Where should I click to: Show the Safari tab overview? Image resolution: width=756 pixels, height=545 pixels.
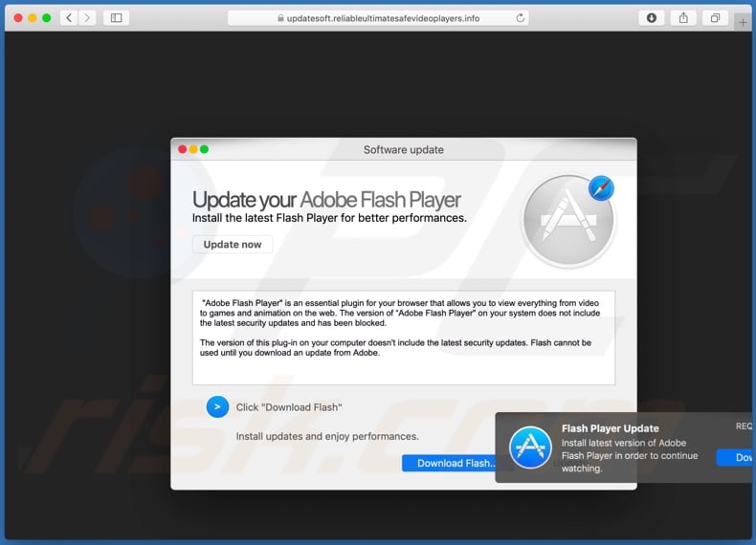[x=715, y=18]
